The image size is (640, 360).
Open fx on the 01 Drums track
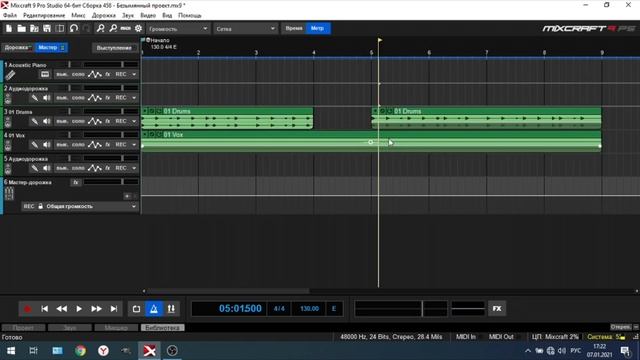coord(108,121)
